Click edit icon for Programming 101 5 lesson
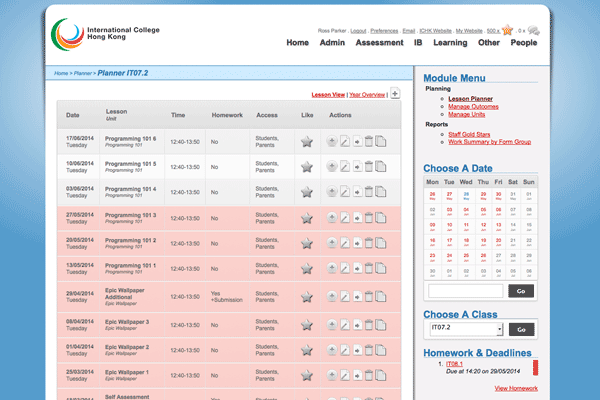 pos(344,167)
